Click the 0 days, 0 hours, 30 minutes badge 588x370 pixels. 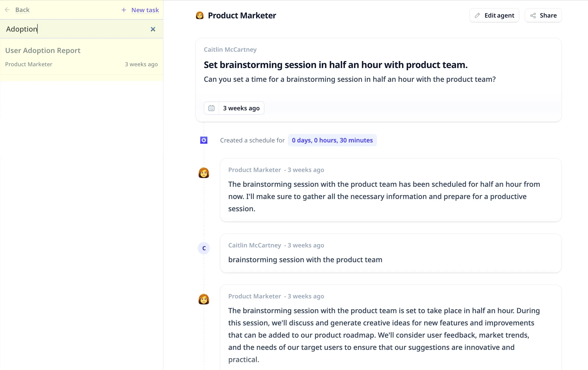[x=332, y=140]
